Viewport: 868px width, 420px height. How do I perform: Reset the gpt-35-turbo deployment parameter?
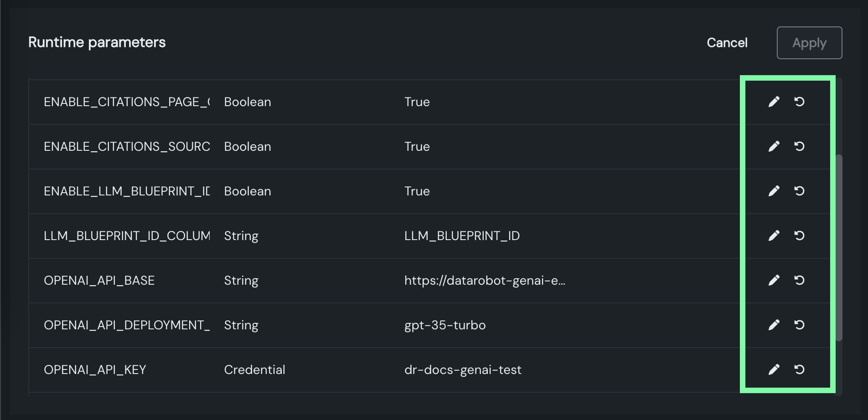(799, 325)
